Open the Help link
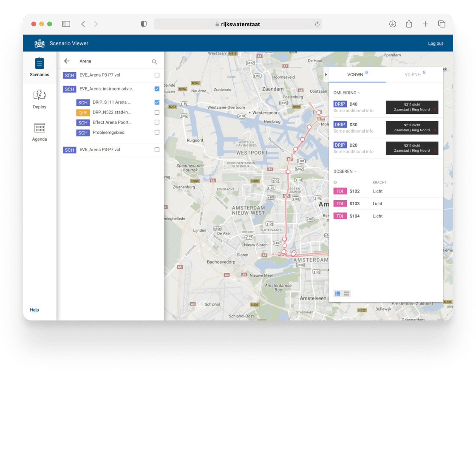This screenshot has height=476, width=476. [x=34, y=310]
